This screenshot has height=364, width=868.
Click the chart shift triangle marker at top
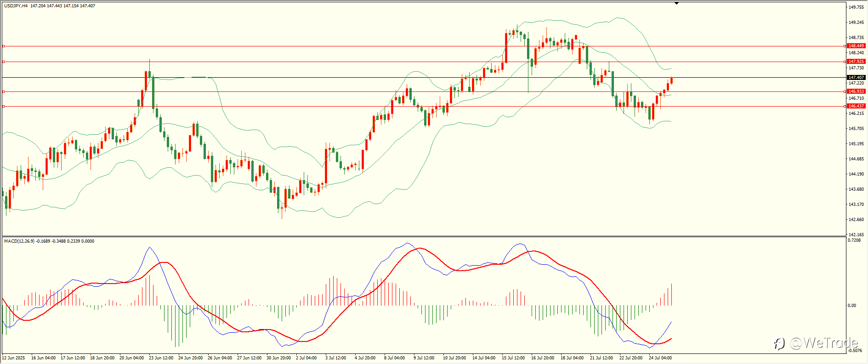(676, 3)
